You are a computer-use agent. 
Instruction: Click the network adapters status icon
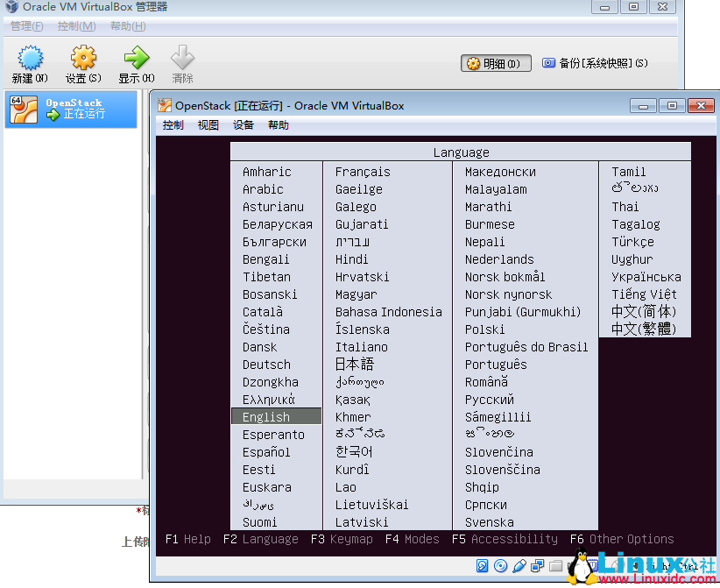pos(537,566)
